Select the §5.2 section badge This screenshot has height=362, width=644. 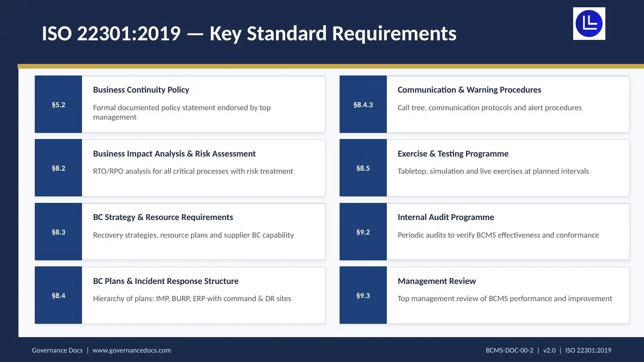58,104
